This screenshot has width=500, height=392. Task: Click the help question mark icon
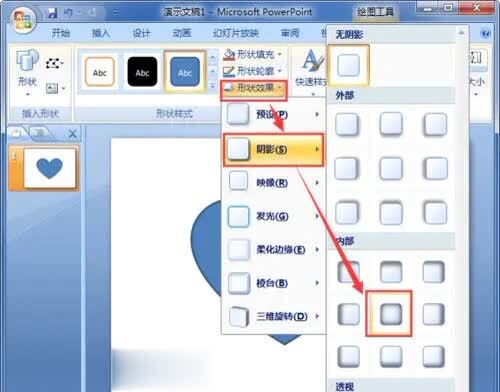485,33
